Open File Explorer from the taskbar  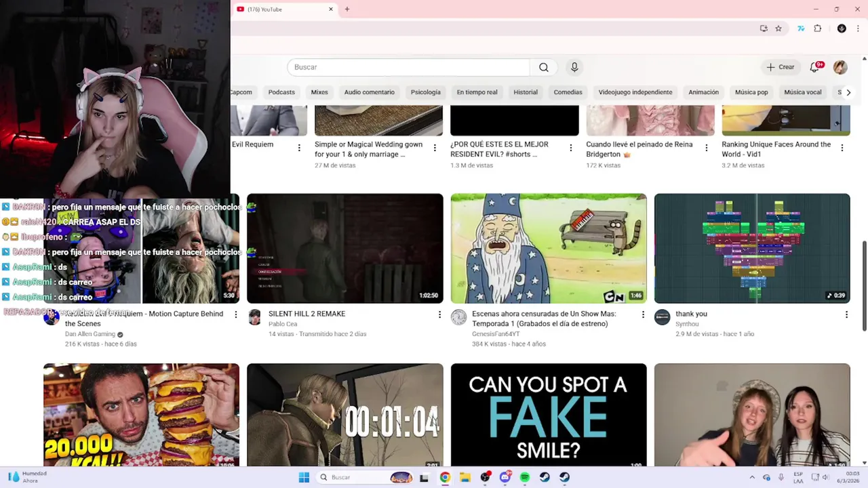[465, 477]
